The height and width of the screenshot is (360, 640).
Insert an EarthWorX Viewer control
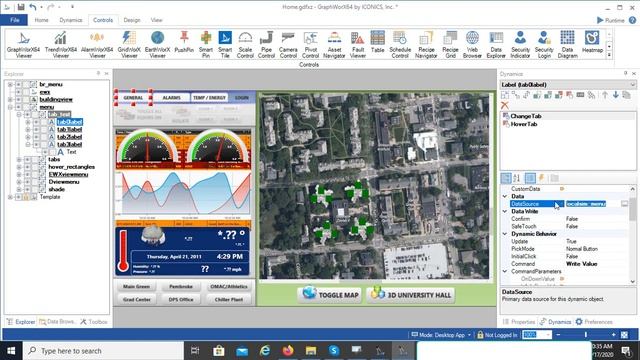[x=157, y=44]
